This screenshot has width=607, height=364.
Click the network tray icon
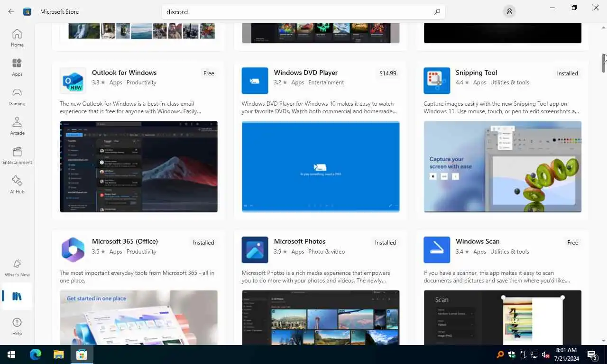click(x=534, y=355)
